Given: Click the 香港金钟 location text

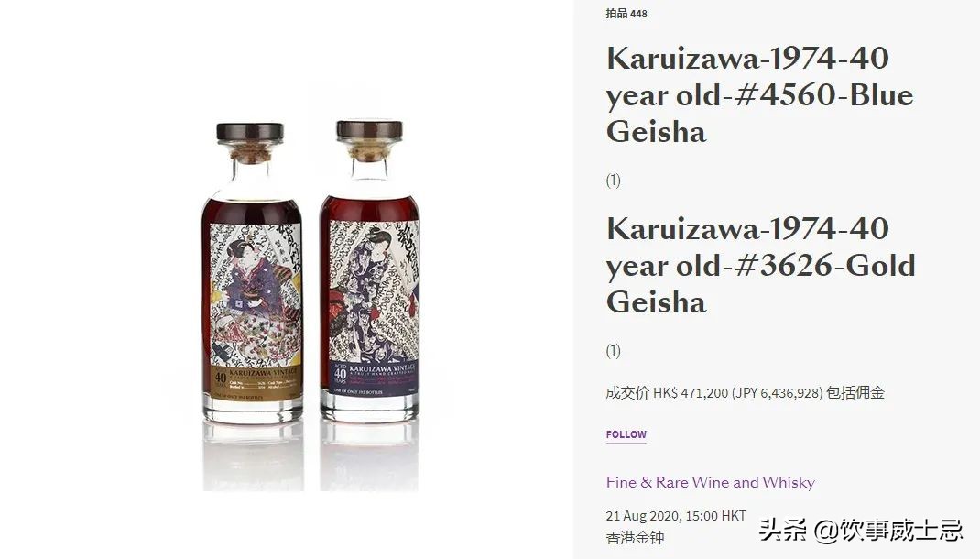Looking at the screenshot, I should [x=635, y=537].
